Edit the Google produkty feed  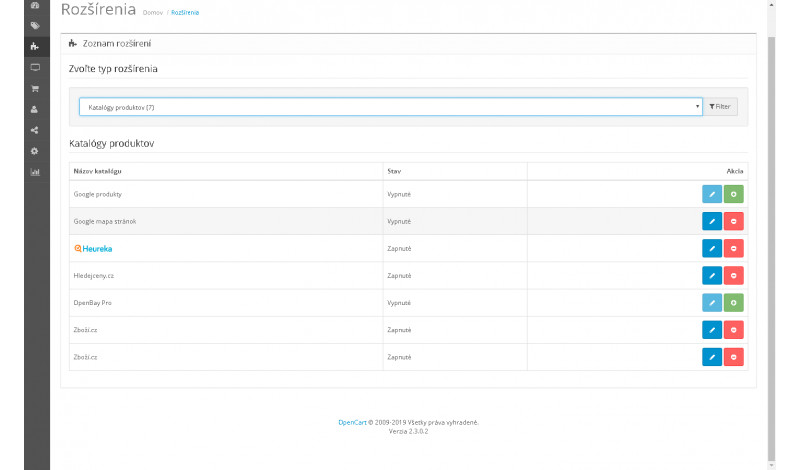(712, 194)
